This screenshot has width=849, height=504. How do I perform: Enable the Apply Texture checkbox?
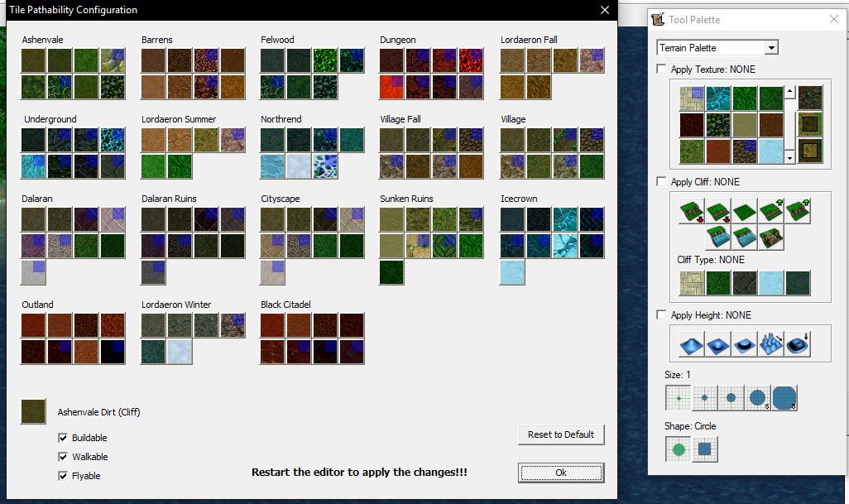click(661, 69)
